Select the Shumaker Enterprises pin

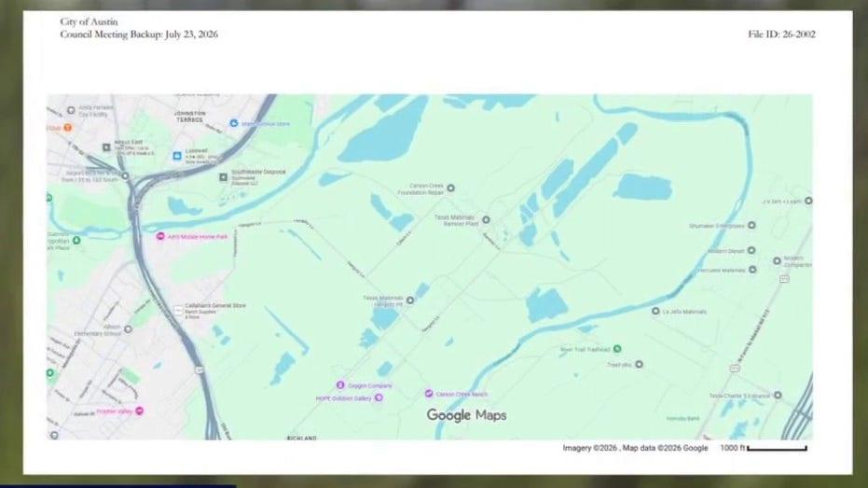click(x=751, y=225)
